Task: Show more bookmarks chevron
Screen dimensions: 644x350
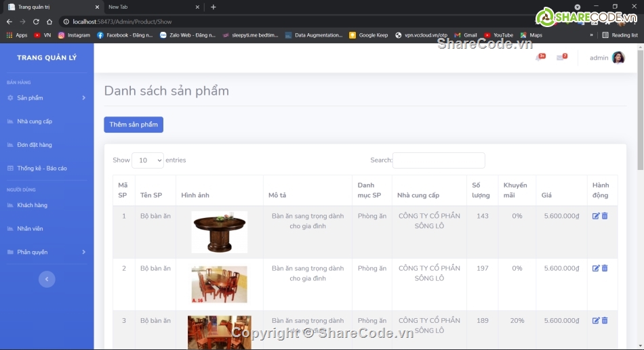Action: [x=591, y=35]
